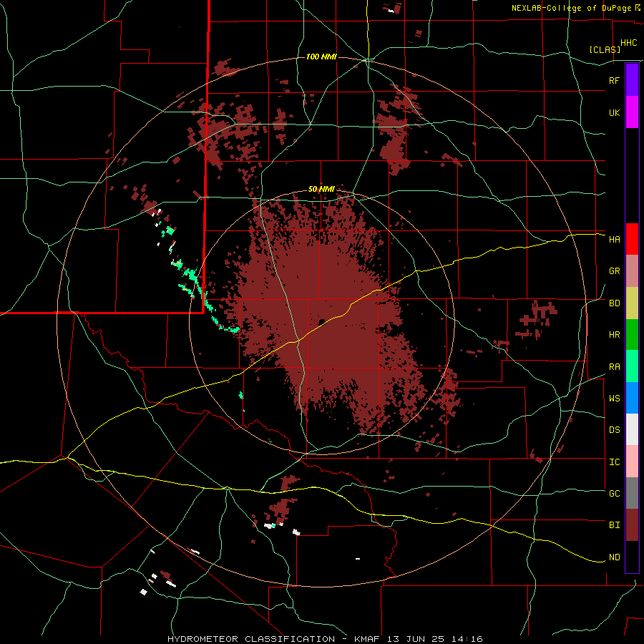This screenshot has height=644, width=644.
Task: Pick the mint green RA legend swatch
Action: [632, 366]
